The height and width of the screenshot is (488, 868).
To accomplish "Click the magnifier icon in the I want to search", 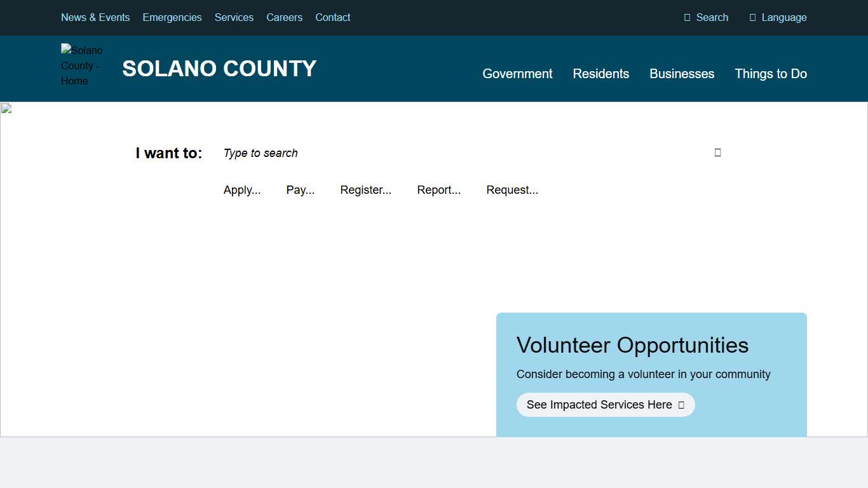I will click(x=717, y=152).
